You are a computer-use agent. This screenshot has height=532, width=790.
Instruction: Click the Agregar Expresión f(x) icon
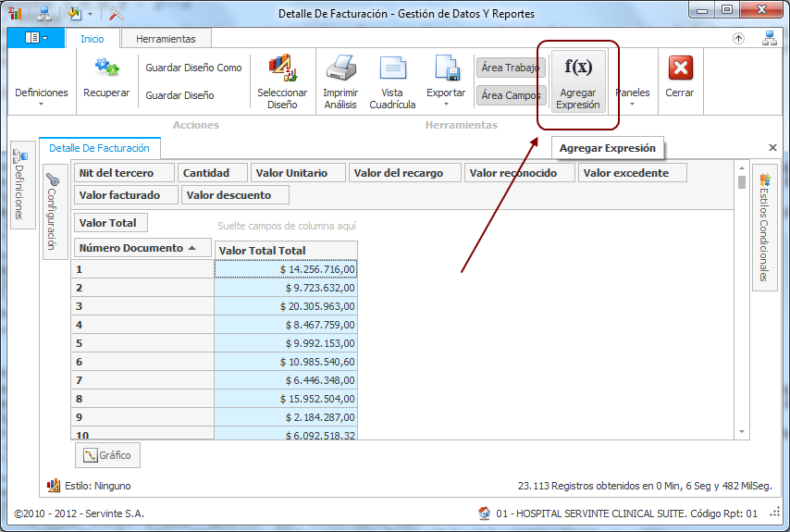coord(577,68)
